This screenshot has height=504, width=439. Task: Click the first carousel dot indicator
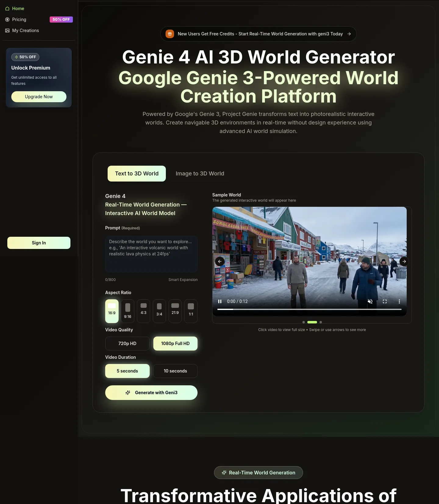point(304,322)
